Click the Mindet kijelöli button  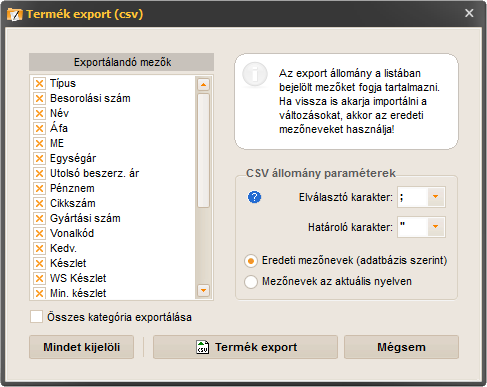pyautogui.click(x=81, y=347)
